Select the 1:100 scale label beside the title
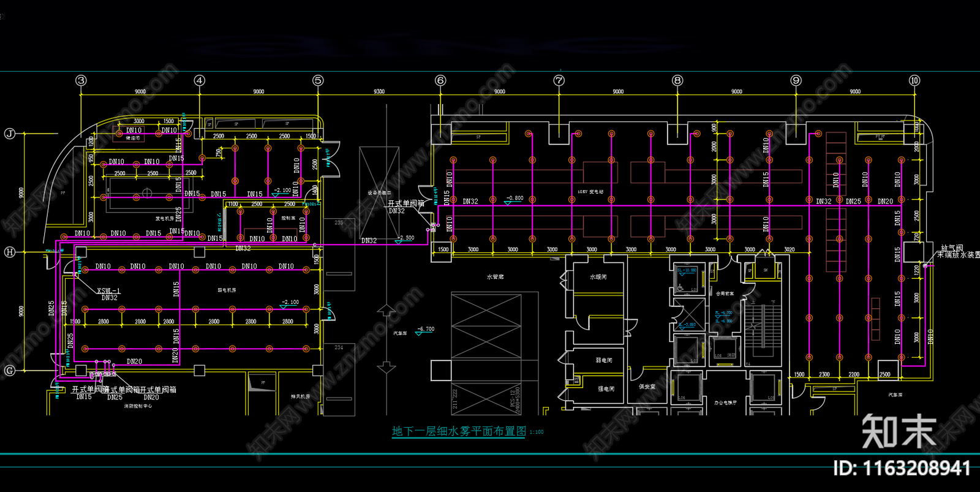The image size is (980, 492). (537, 432)
